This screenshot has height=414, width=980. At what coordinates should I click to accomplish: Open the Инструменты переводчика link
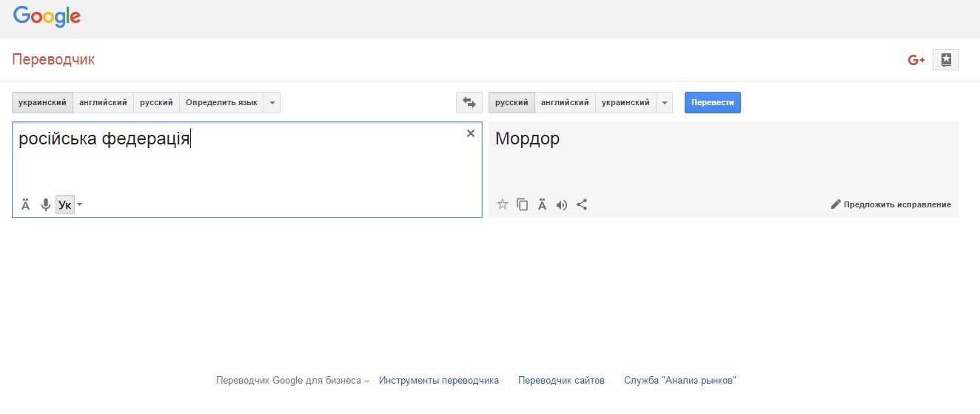(439, 381)
